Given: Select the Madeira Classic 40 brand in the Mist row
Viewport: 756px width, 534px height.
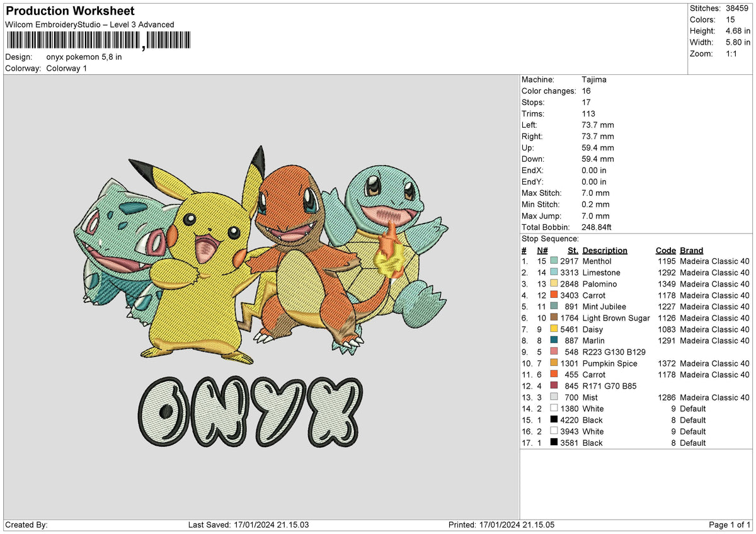Looking at the screenshot, I should (x=714, y=397).
